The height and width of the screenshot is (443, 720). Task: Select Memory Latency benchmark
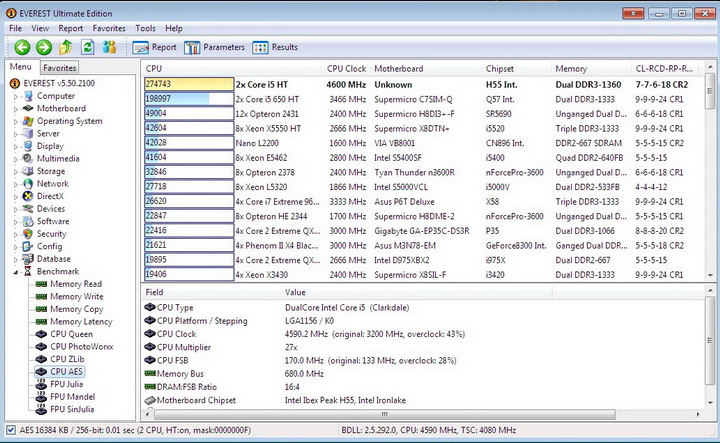click(x=81, y=322)
